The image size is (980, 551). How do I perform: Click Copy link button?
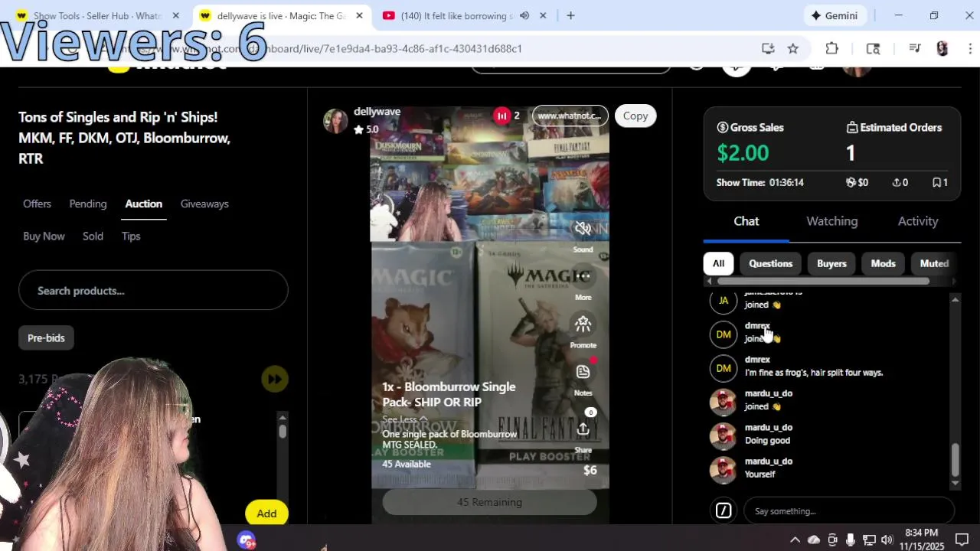point(635,116)
